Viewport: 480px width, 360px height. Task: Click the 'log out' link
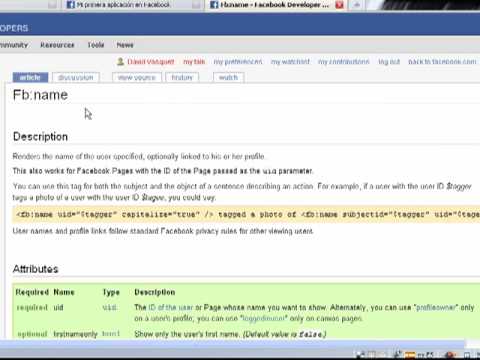(x=389, y=62)
